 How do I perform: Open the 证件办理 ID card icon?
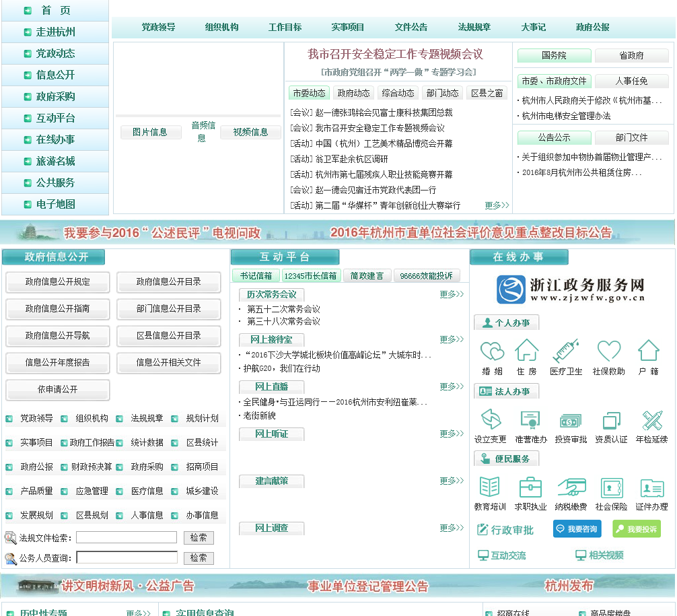tap(652, 489)
